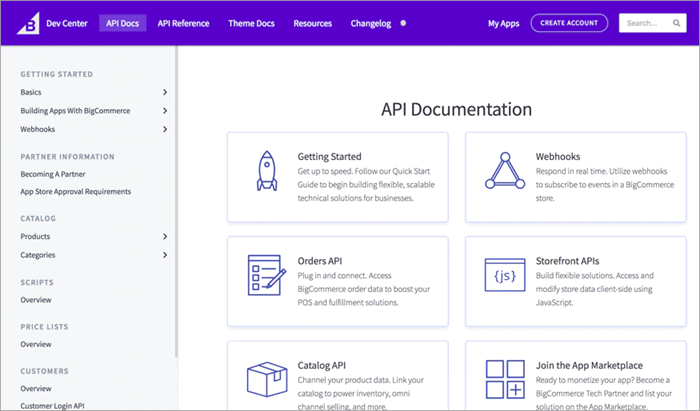Open My Apps link
This screenshot has height=411, width=700.
[504, 24]
